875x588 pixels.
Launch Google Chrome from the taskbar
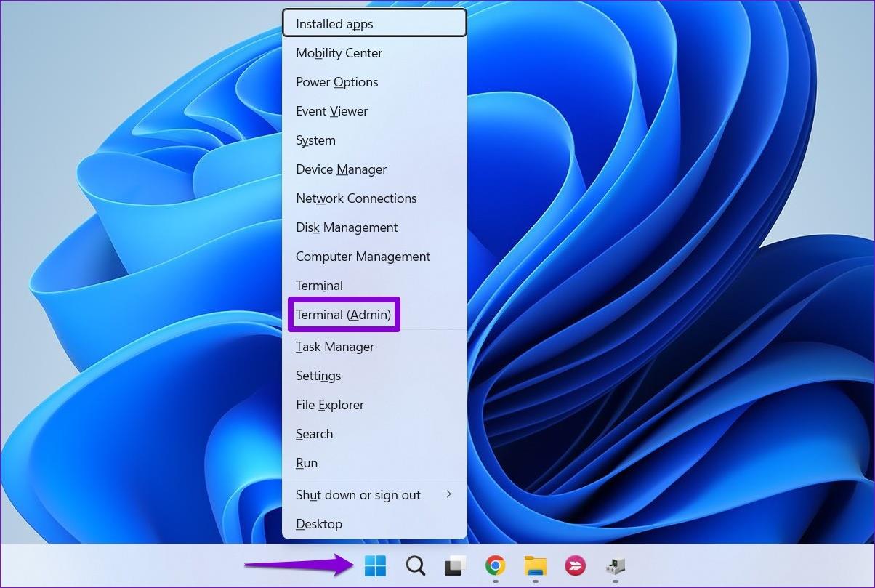coord(495,566)
